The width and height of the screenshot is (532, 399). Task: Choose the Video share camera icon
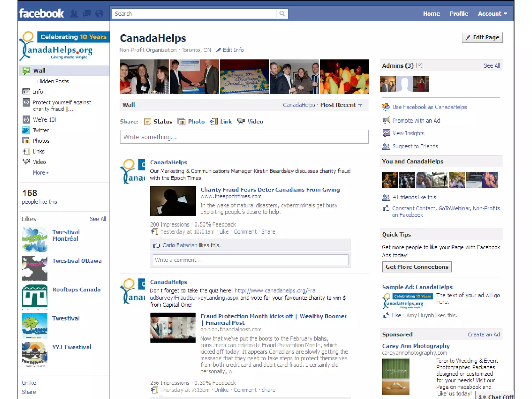(241, 122)
